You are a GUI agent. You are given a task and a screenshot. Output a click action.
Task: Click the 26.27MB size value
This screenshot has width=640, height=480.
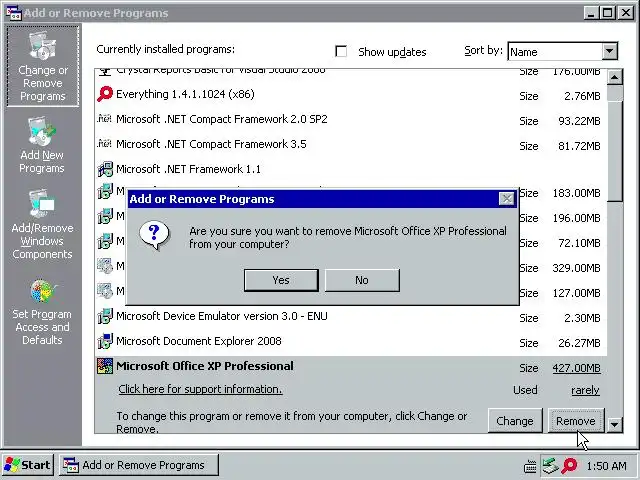579,343
